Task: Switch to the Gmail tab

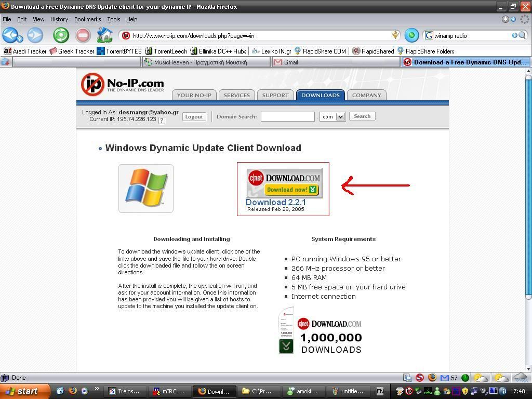Action: [290, 62]
